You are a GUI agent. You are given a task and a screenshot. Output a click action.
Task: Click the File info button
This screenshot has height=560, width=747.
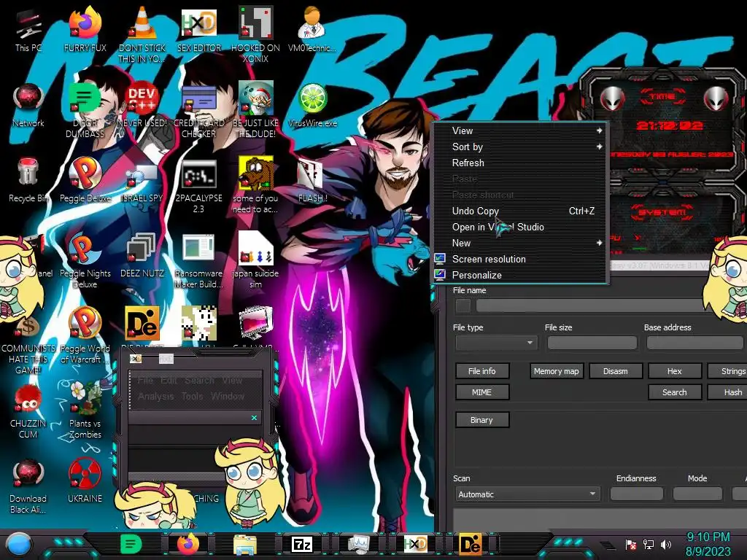(481, 371)
